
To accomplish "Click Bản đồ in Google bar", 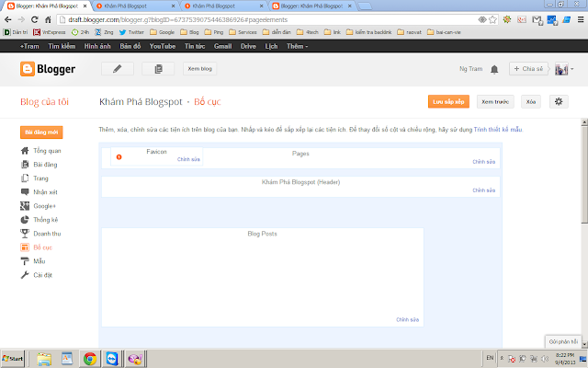I will [130, 46].
